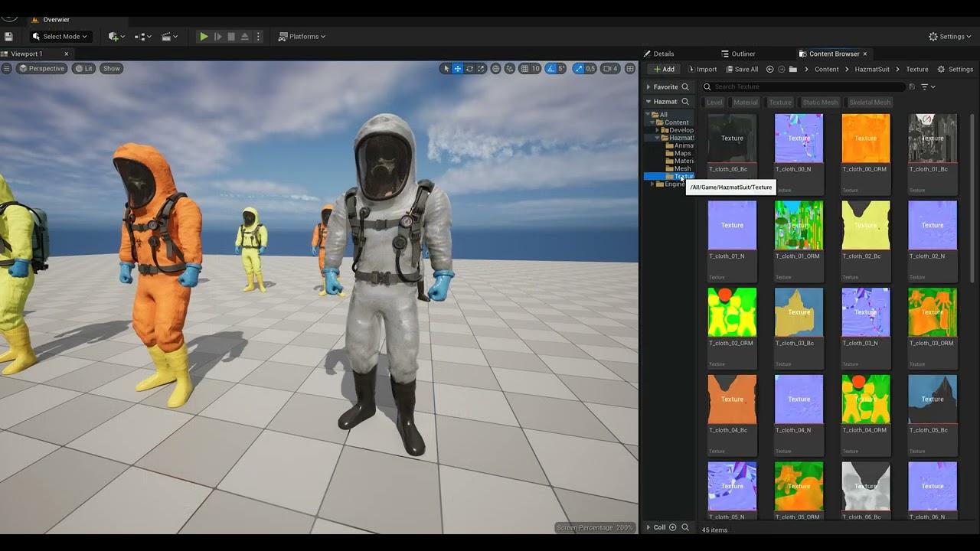Image resolution: width=980 pixels, height=551 pixels.
Task: Activate the Translate move tool
Action: pos(458,68)
